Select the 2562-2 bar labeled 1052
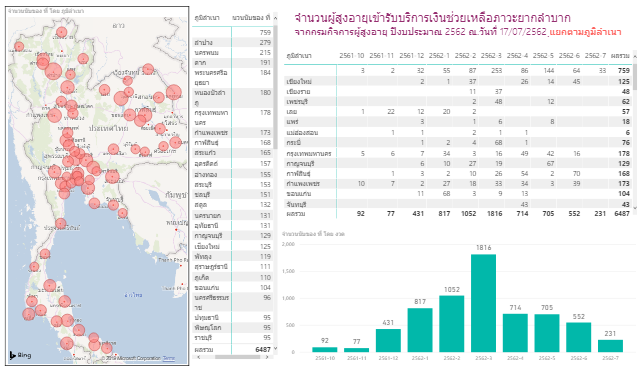643x371 pixels. (x=451, y=324)
